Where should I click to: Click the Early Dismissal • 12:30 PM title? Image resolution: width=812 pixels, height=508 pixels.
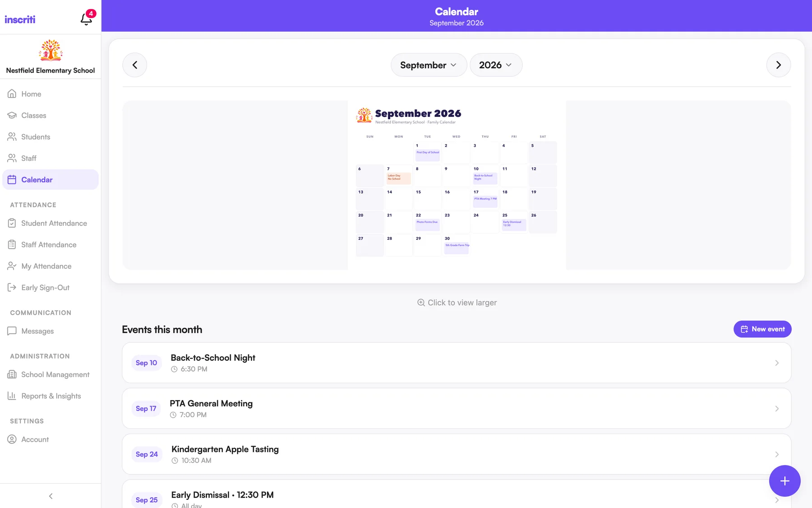222,495
